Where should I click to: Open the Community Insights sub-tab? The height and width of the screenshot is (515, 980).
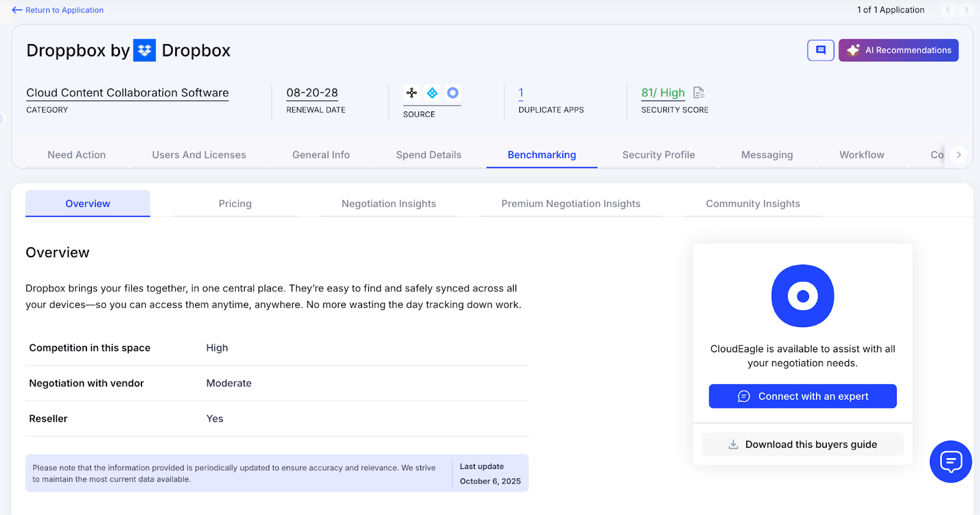coord(753,203)
